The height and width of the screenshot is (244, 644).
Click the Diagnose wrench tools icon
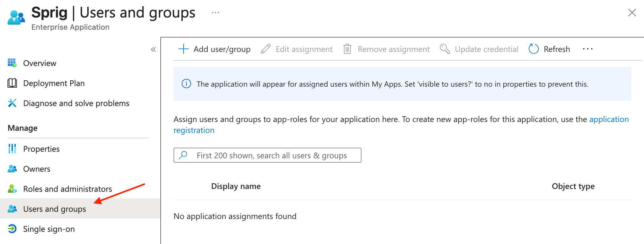click(12, 103)
